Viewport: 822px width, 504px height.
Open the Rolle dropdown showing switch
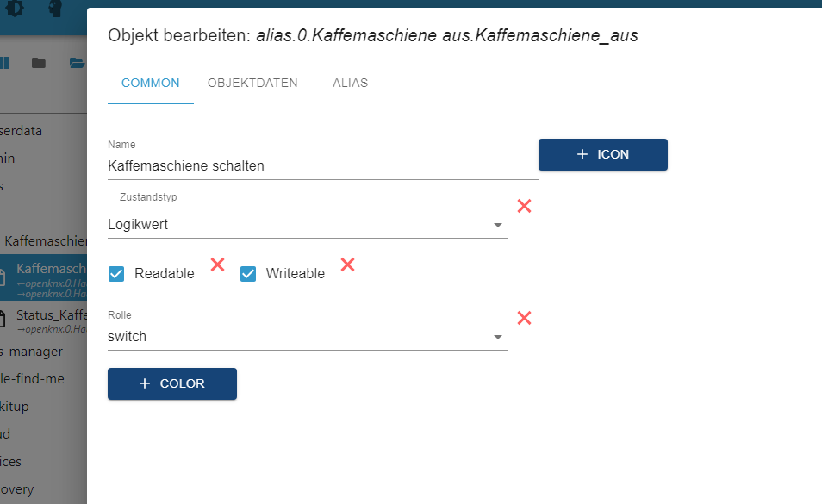(308, 337)
